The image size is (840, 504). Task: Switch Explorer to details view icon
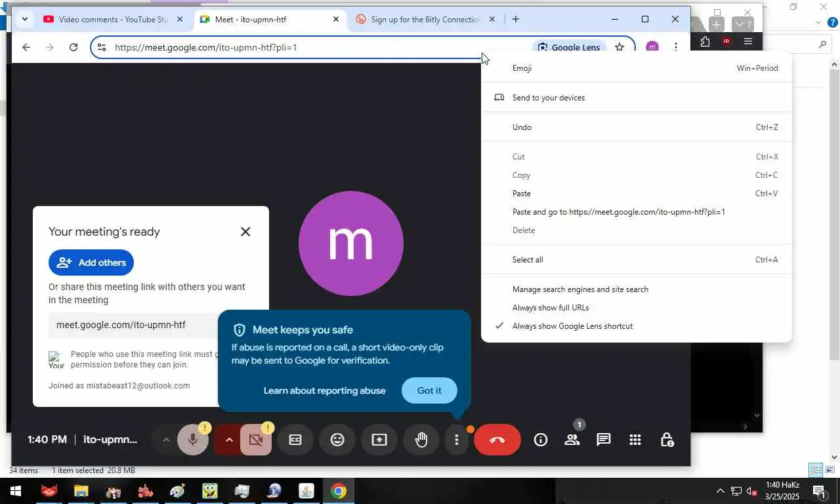[816, 470]
